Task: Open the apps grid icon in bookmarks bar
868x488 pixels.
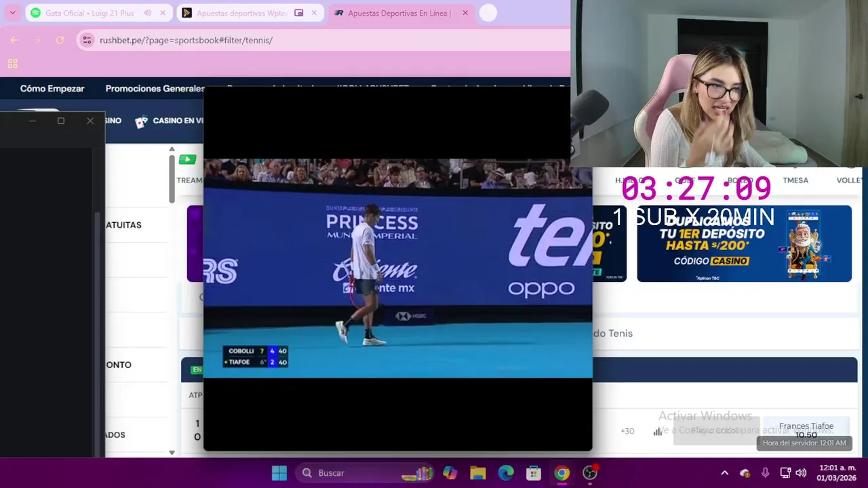Action: [x=12, y=64]
